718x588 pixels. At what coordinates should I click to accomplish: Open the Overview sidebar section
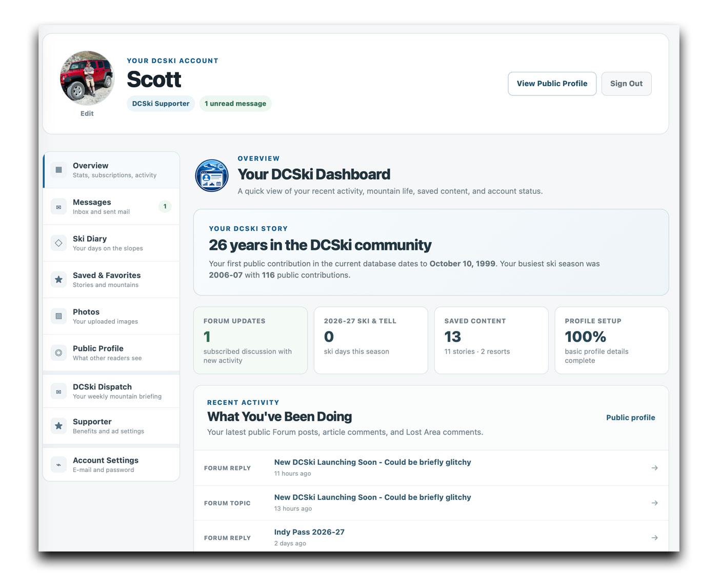tap(111, 170)
